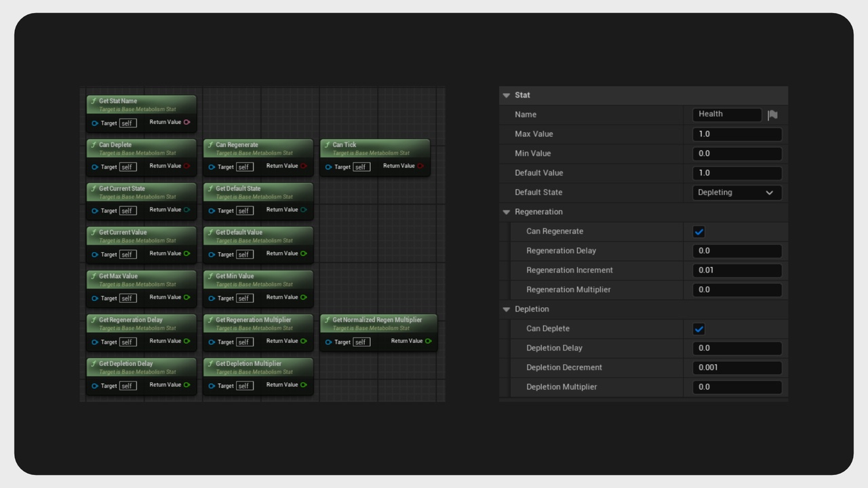Click the Return Value pin on Get Default Value
This screenshot has height=488, width=868.
303,253
